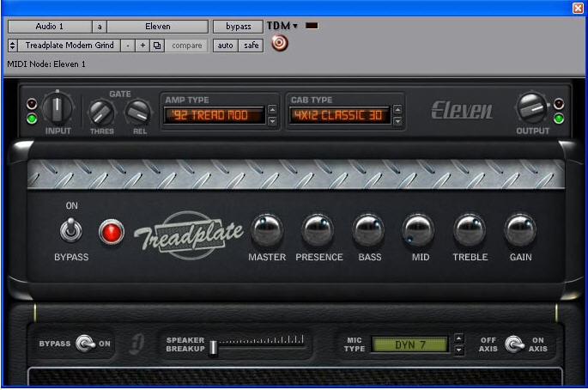Open the AMP TYPE display menu
Viewport: 588px width, 390px height.
(214, 115)
